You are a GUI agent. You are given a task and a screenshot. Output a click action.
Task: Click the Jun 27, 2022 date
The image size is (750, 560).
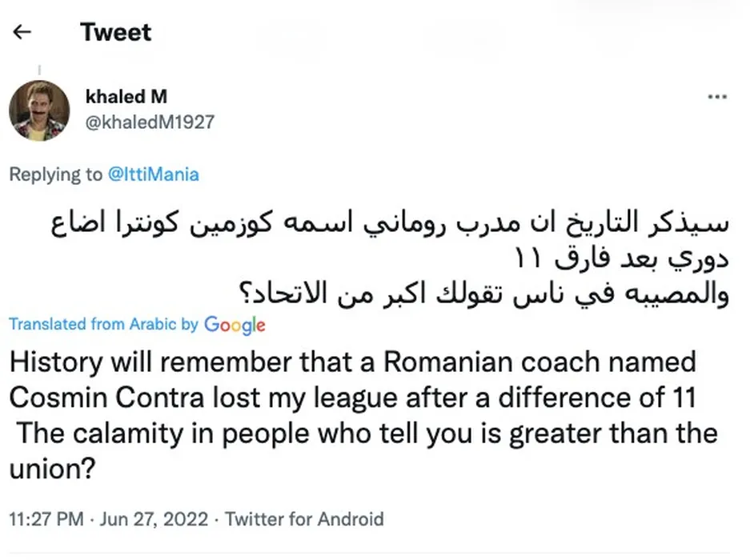154,519
